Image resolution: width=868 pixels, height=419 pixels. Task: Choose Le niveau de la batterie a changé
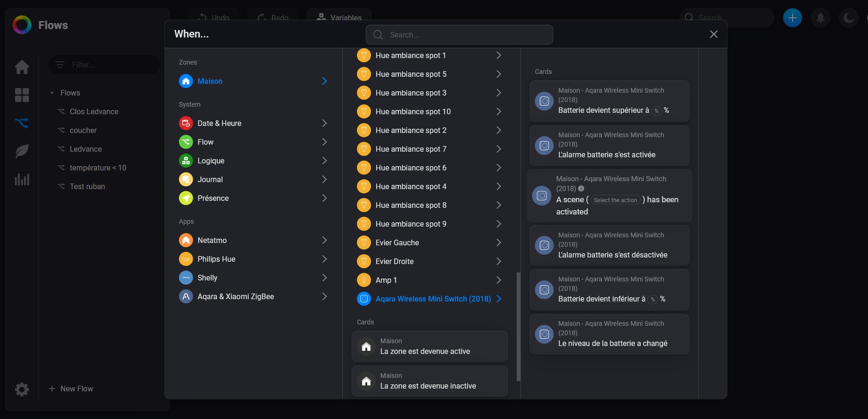[x=609, y=334]
